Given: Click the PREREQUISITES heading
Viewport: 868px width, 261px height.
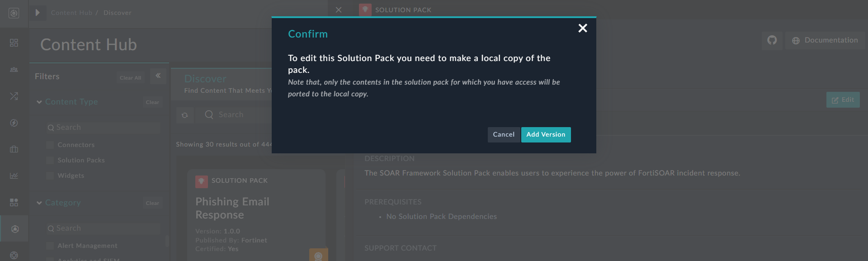Looking at the screenshot, I should click(x=393, y=202).
